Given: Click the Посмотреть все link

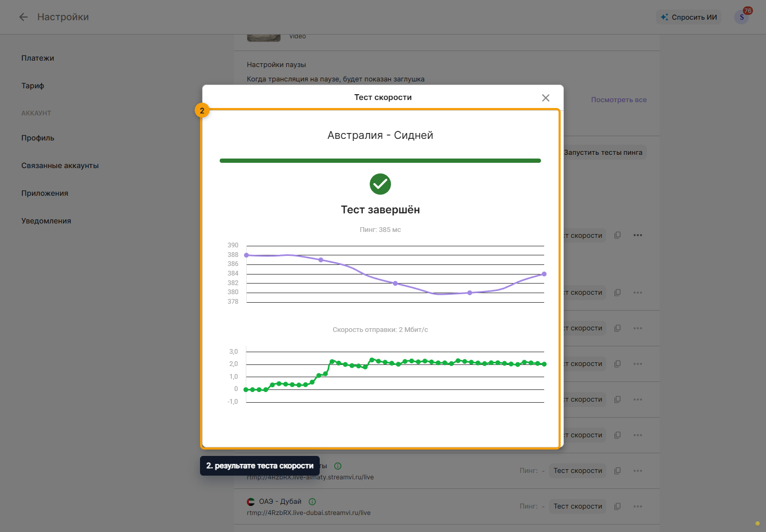Looking at the screenshot, I should coord(619,99).
